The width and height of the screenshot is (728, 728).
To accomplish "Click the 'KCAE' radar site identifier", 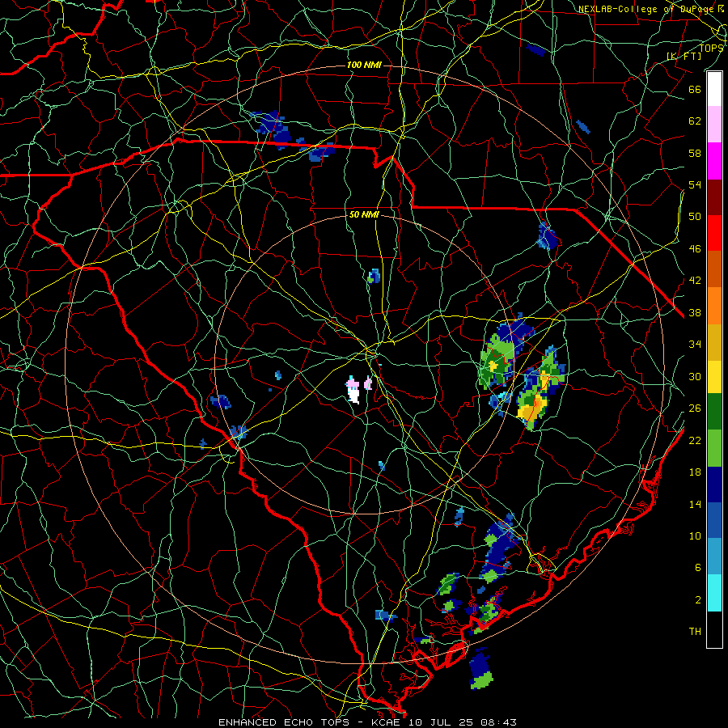I will tap(386, 722).
